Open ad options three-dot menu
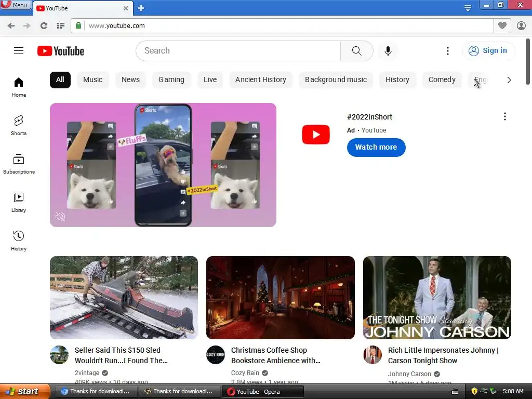The image size is (532, 399). tap(505, 117)
